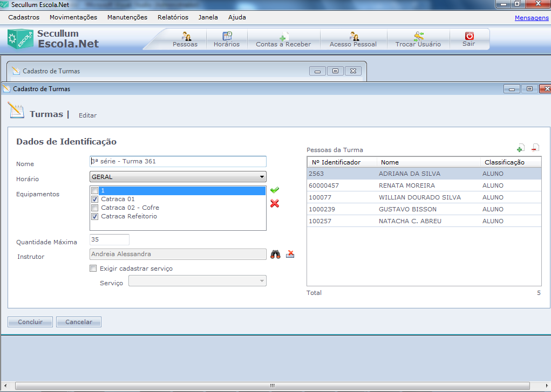Click the Turmas notepad icon

tap(16, 111)
